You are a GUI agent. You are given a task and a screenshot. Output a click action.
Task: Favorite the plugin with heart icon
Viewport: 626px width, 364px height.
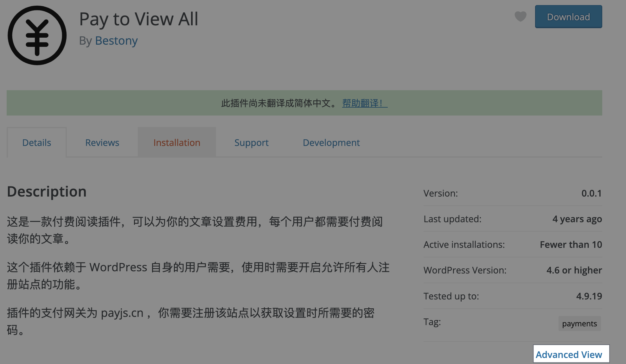pos(520,16)
